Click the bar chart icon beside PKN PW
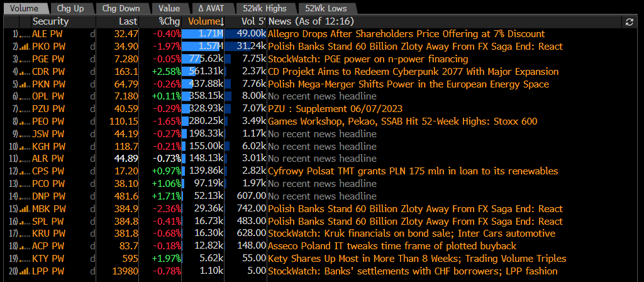This screenshot has width=644, height=282. tap(25, 85)
